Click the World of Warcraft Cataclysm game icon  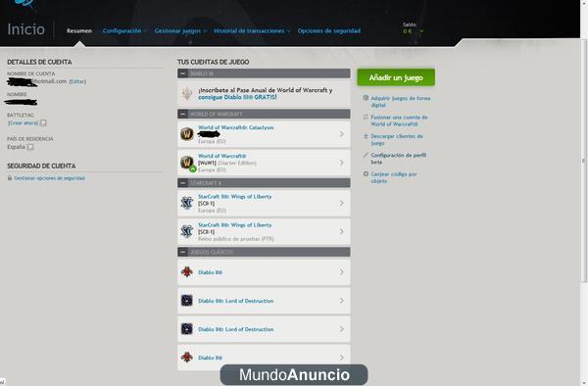coord(187,134)
